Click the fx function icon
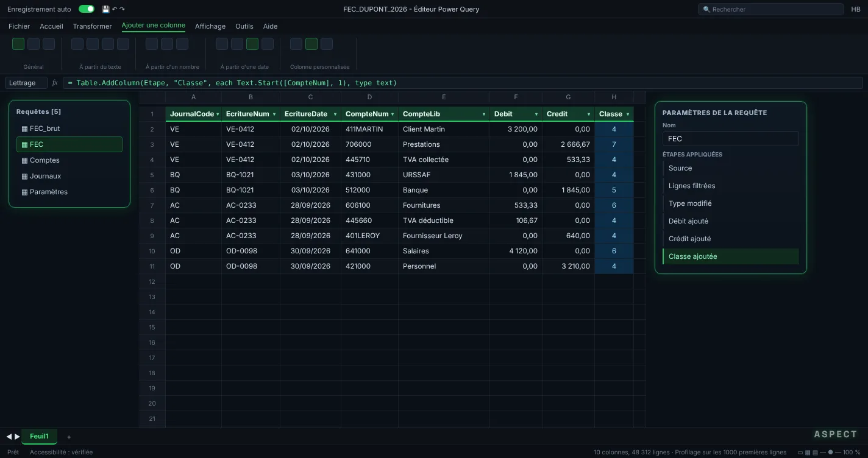Viewport: 868px width, 458px height. (x=55, y=83)
